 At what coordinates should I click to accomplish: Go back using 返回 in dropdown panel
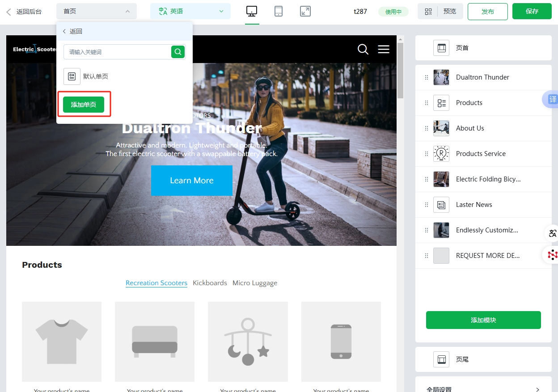pos(72,31)
